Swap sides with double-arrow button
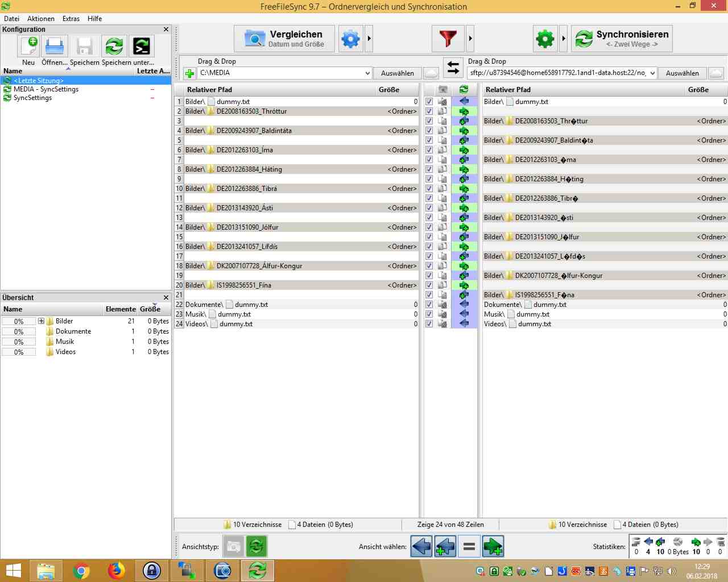Image resolution: width=728 pixels, height=582 pixels. 453,68
